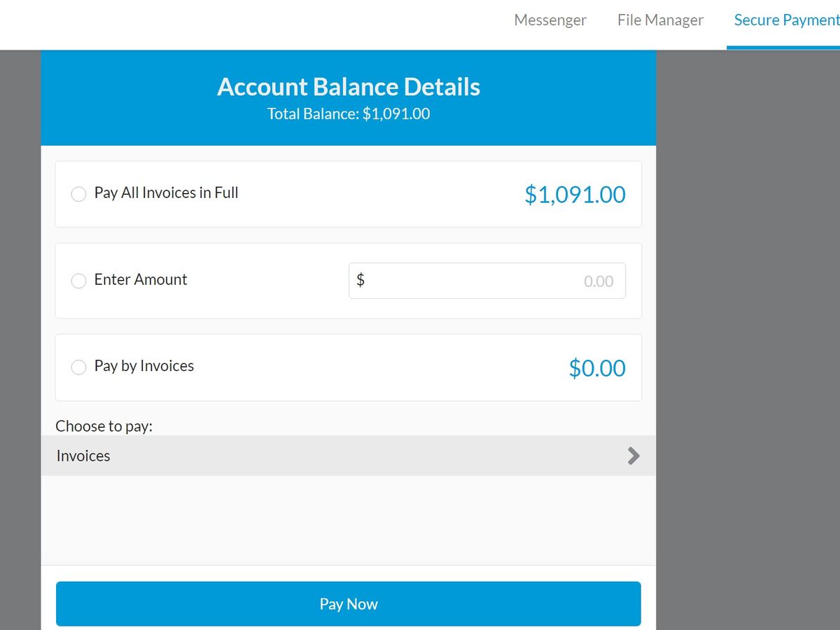Click the Pay All Invoices in Full label
Viewport: 840px width, 630px height.
[166, 193]
